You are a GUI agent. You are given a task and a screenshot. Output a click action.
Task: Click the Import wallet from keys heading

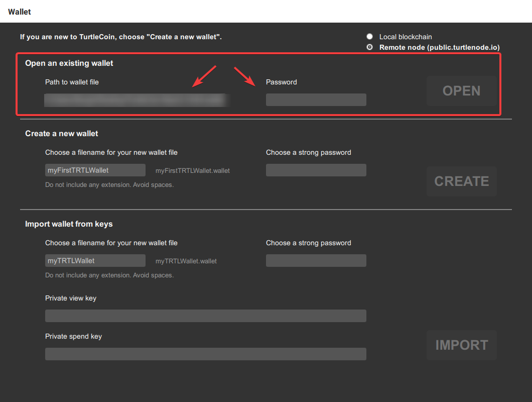pyautogui.click(x=69, y=224)
